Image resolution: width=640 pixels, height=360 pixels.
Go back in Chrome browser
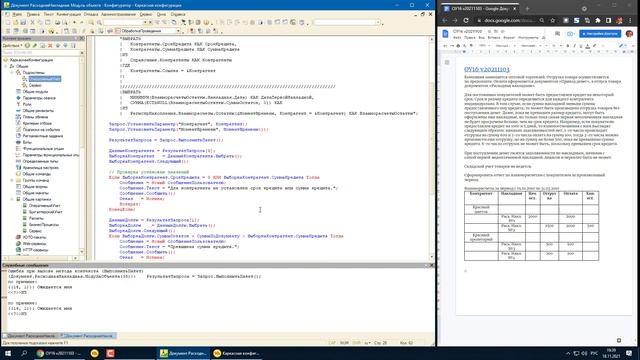(x=444, y=20)
